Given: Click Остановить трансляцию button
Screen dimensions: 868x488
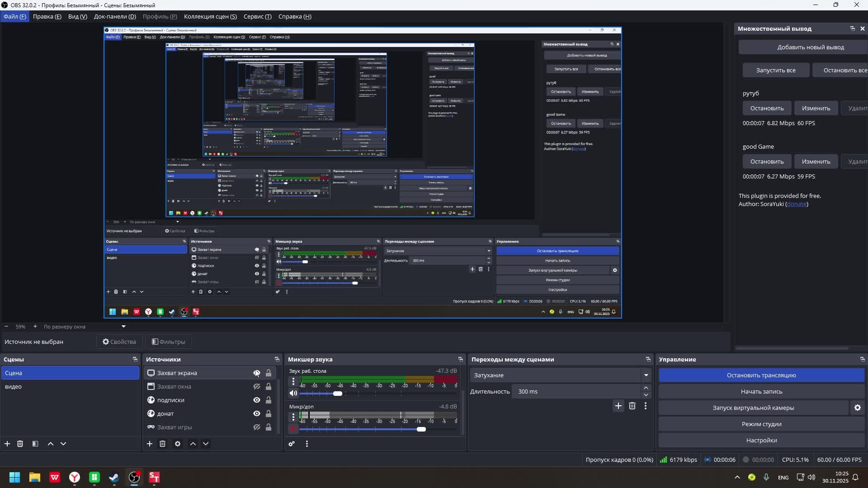Looking at the screenshot, I should (x=761, y=375).
